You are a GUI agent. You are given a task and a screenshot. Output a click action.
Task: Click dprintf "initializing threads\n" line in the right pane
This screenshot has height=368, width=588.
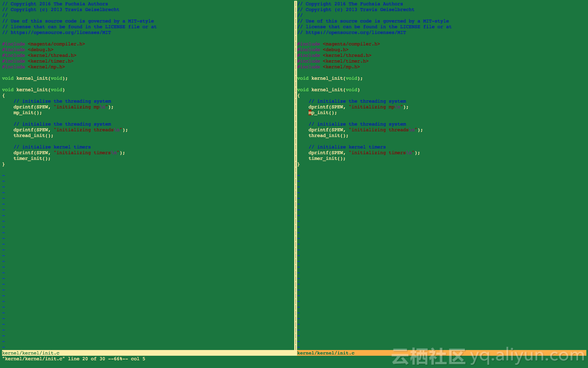click(366, 130)
